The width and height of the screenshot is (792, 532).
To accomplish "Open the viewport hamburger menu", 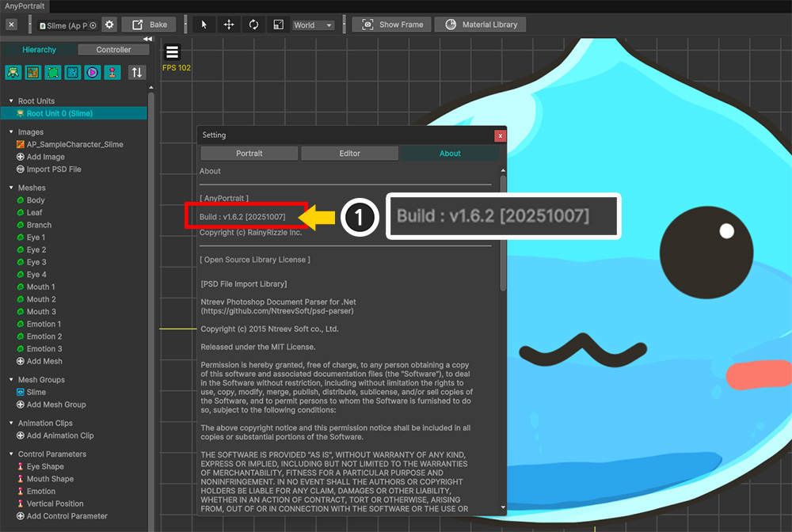I will [x=172, y=53].
